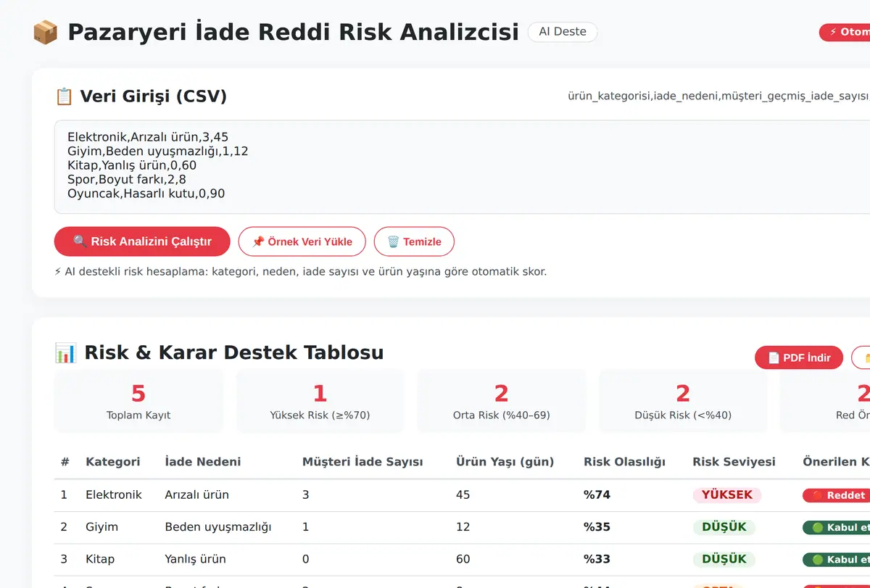This screenshot has width=870, height=588.
Task: Click the bar chart icon beside Risk & Karar
Action: [65, 353]
